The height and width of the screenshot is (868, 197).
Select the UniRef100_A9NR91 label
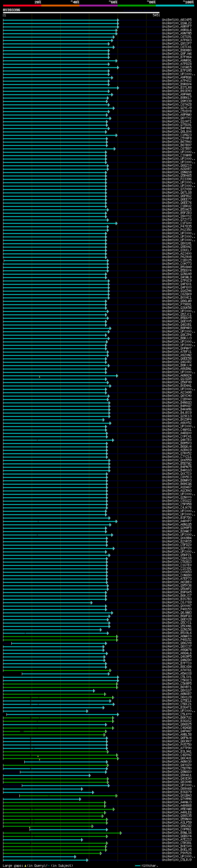[177, 61]
